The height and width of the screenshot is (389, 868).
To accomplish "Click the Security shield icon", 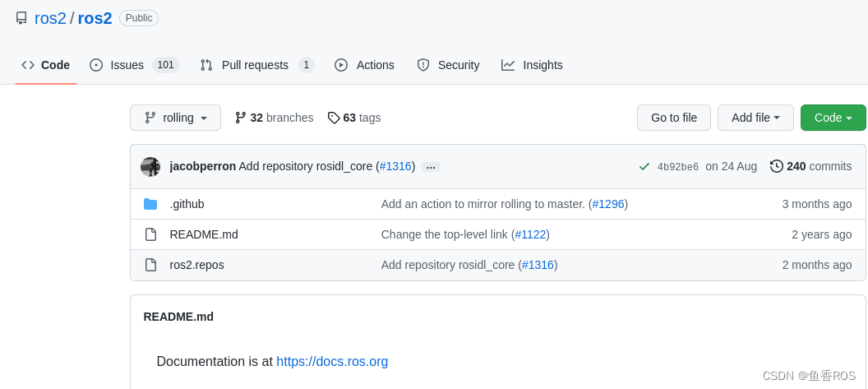I will tap(423, 66).
